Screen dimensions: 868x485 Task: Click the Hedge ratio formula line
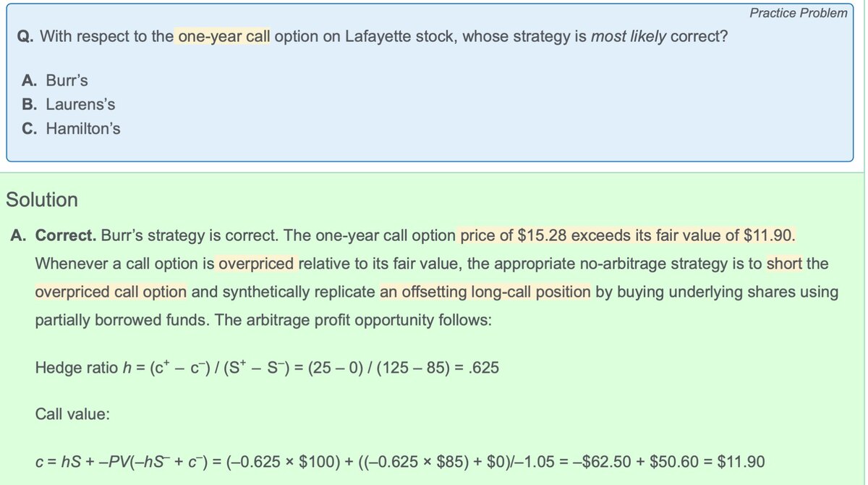pos(267,367)
